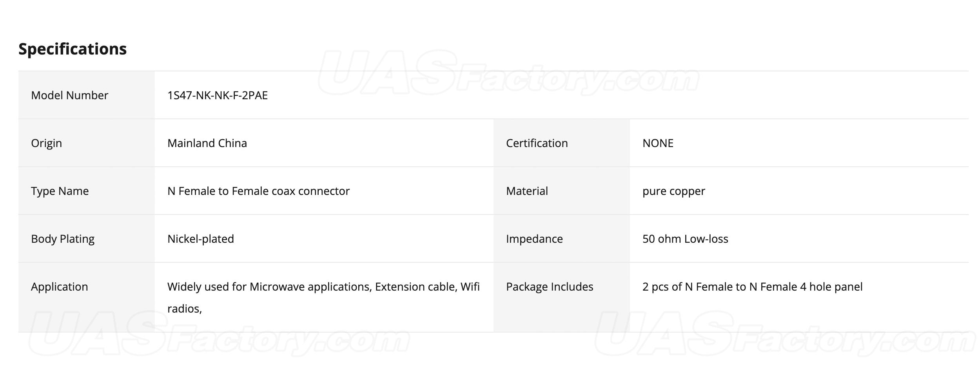Select the Certification label cell
980x371 pixels.
pos(561,143)
